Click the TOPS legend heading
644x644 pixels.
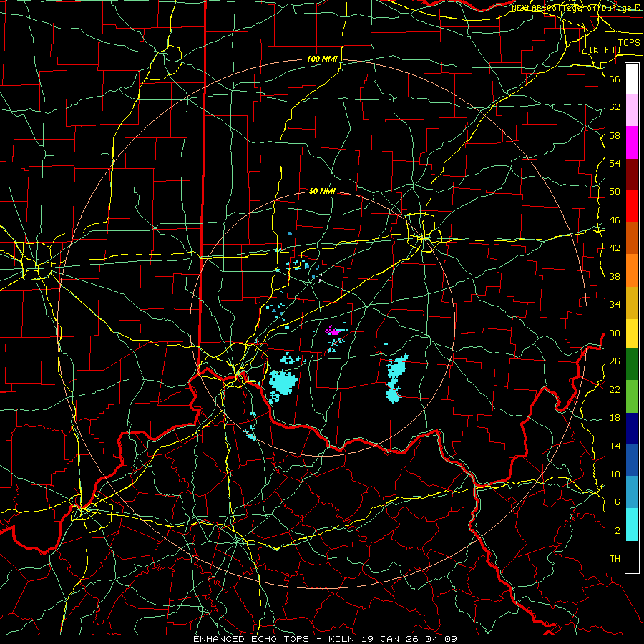pos(629,42)
